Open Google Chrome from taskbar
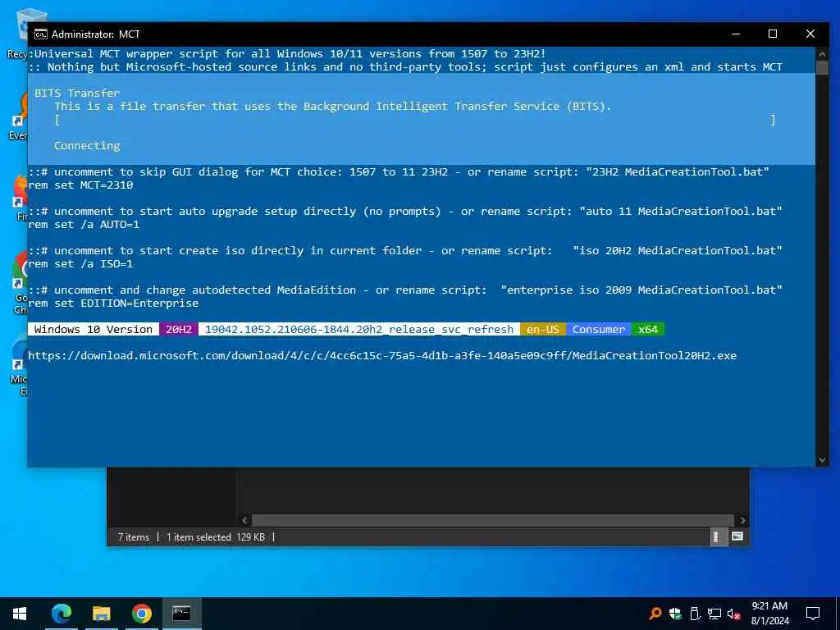The height and width of the screenshot is (630, 840). coord(141,614)
